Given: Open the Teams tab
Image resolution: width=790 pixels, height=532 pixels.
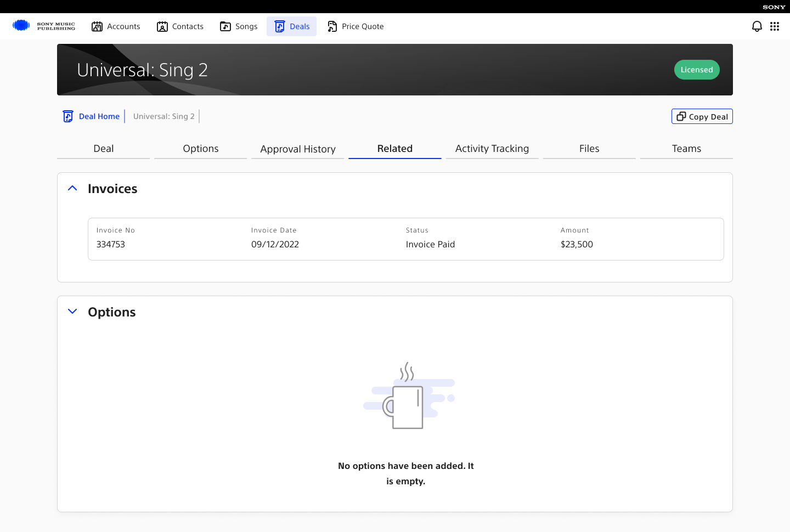Looking at the screenshot, I should click(686, 149).
